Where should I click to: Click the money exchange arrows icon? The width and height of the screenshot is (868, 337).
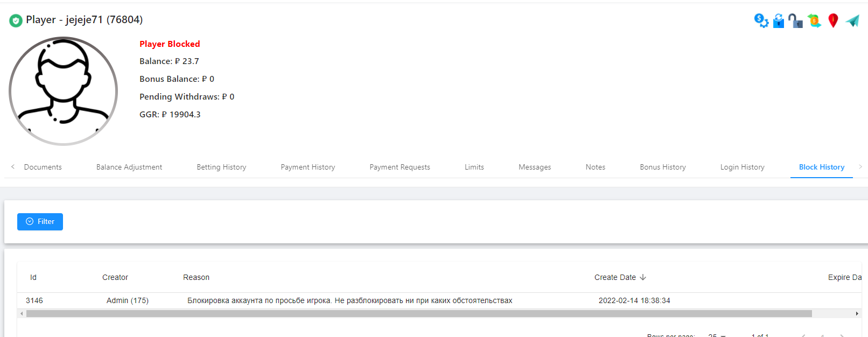point(814,20)
